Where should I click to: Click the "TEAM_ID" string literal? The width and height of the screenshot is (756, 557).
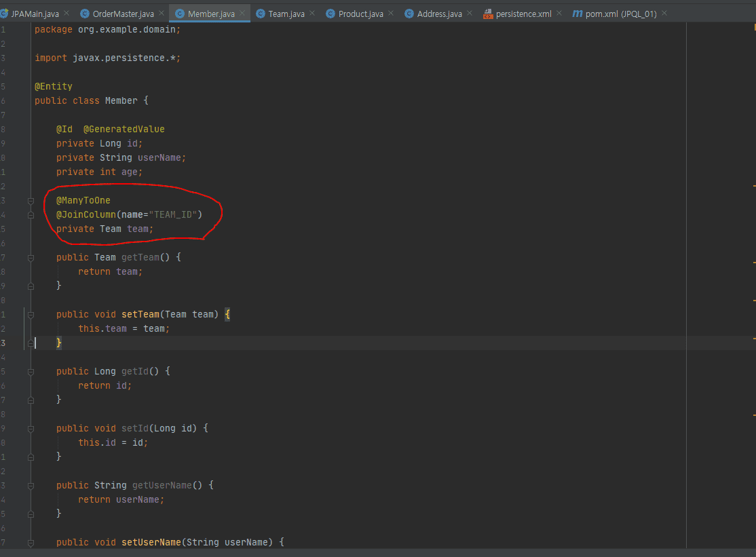click(172, 214)
